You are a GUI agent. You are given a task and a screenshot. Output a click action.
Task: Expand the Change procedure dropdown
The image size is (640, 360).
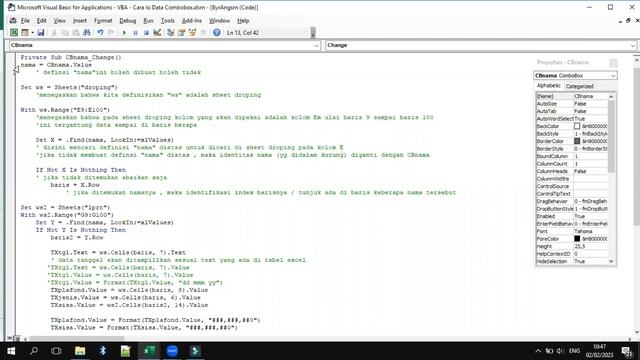[x=632, y=45]
